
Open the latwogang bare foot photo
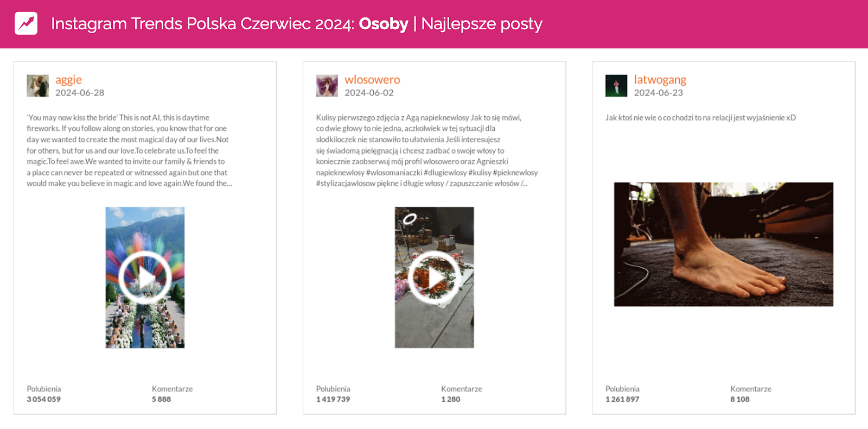click(723, 244)
